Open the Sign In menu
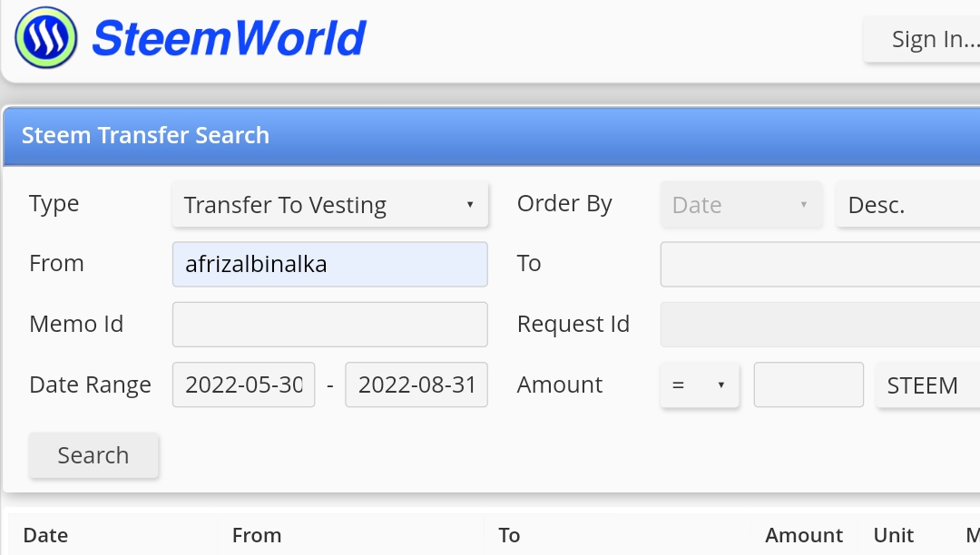The image size is (980, 555). [922, 39]
